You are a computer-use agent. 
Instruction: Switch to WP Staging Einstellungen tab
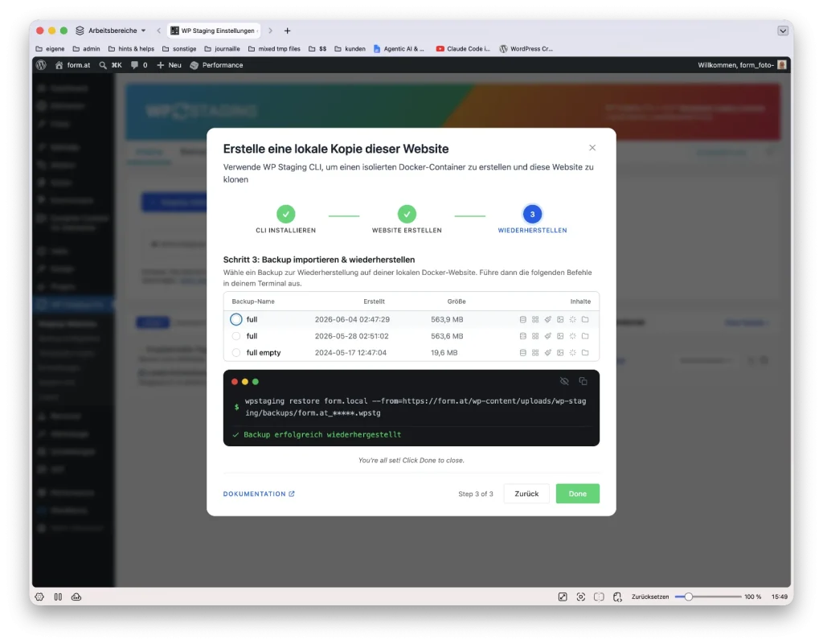click(x=215, y=31)
